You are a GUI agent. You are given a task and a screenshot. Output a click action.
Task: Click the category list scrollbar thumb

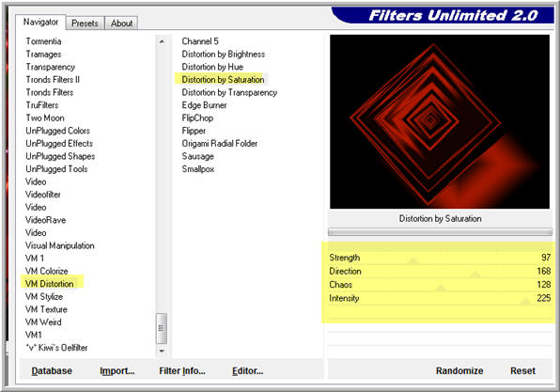[x=162, y=328]
